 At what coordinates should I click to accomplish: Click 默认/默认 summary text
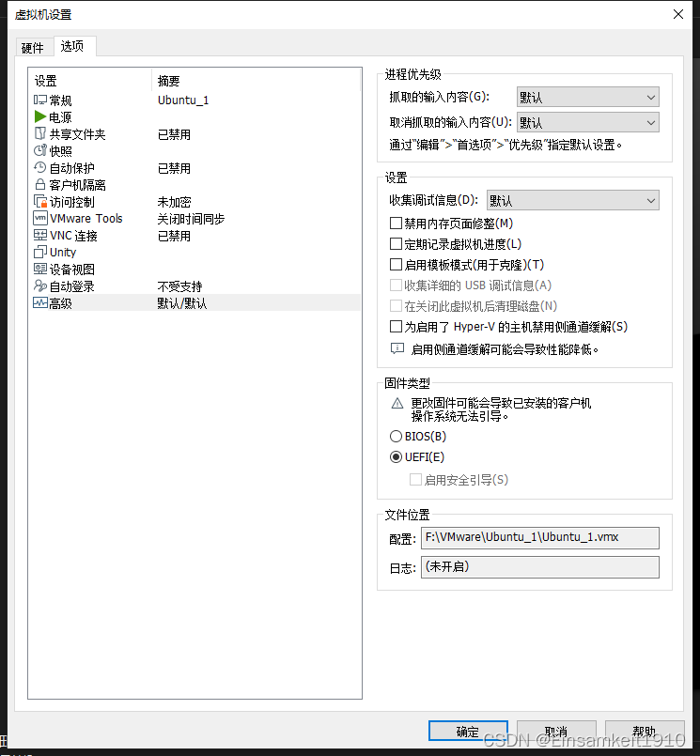pyautogui.click(x=182, y=303)
